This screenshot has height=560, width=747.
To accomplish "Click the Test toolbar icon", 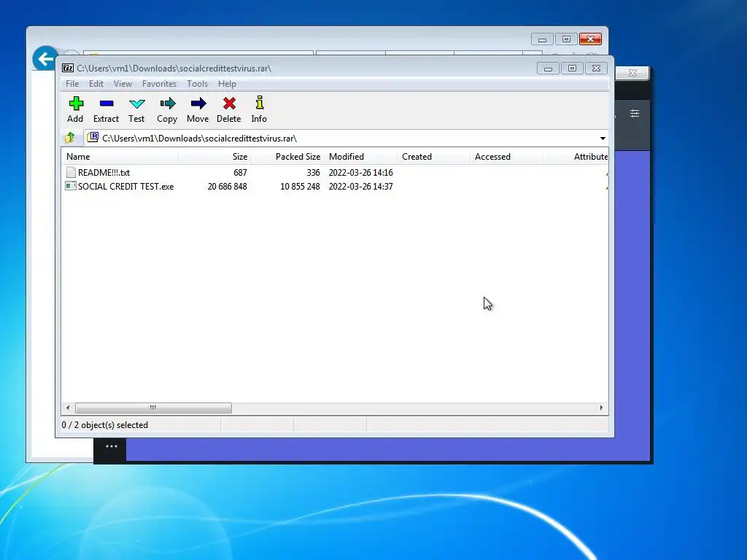I will (x=136, y=104).
